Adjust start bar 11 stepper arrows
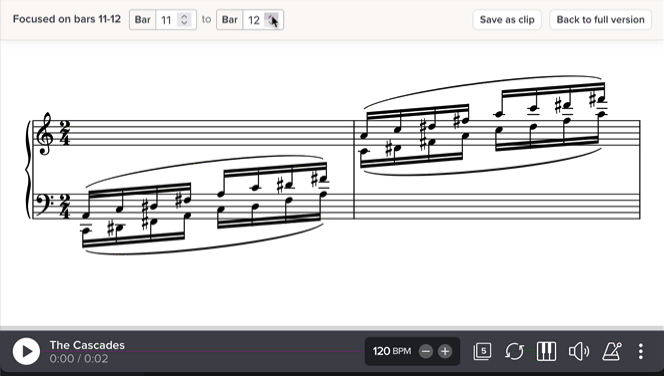 click(x=184, y=20)
